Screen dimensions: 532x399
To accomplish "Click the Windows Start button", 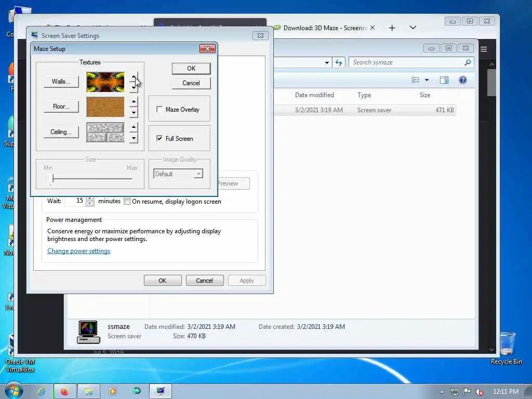I will (x=14, y=391).
